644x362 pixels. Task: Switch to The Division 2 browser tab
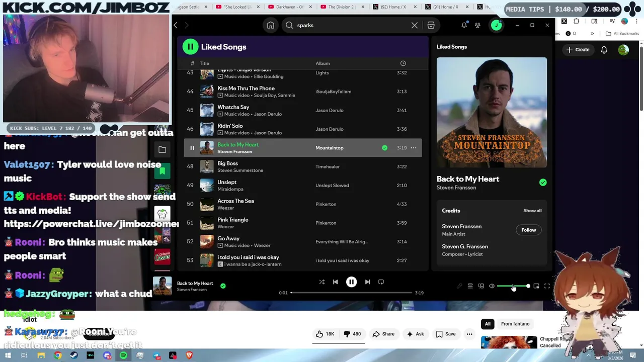(342, 7)
